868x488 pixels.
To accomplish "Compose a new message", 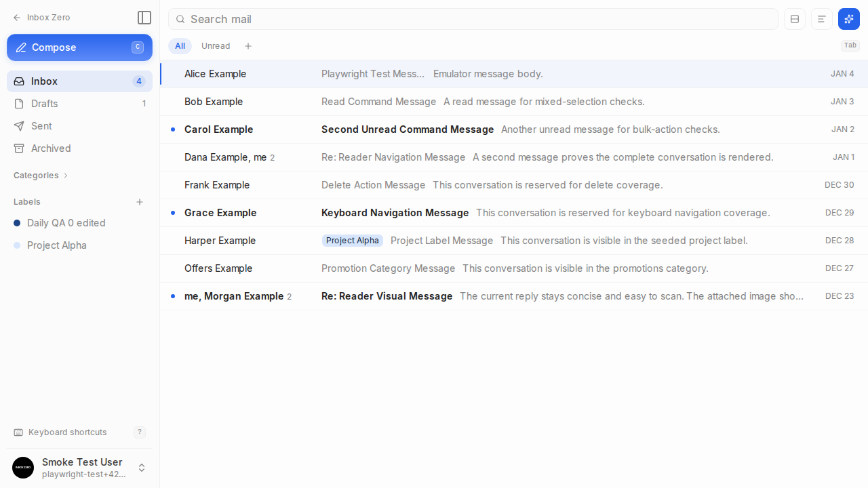I will click(79, 47).
